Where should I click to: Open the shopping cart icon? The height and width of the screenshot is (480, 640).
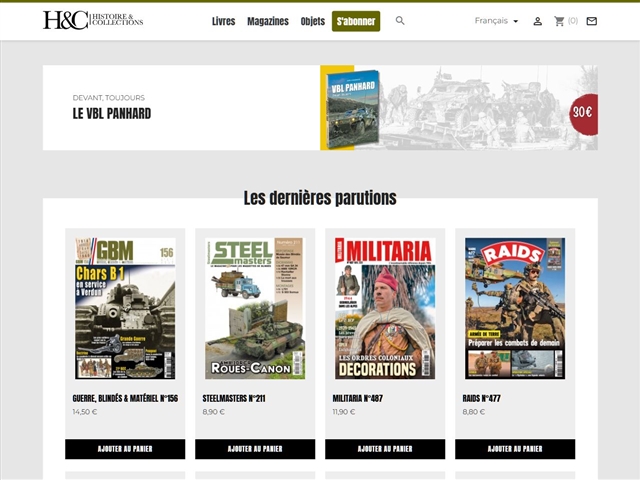559,21
